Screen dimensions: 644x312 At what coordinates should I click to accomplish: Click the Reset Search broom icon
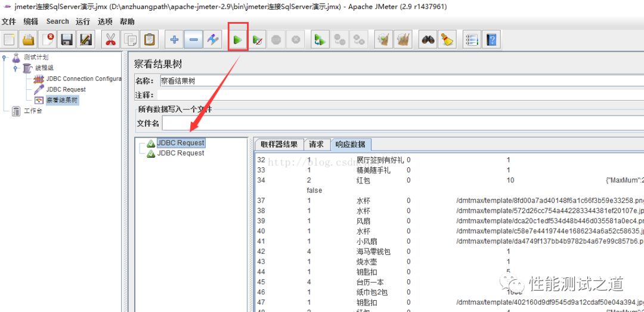point(447,40)
